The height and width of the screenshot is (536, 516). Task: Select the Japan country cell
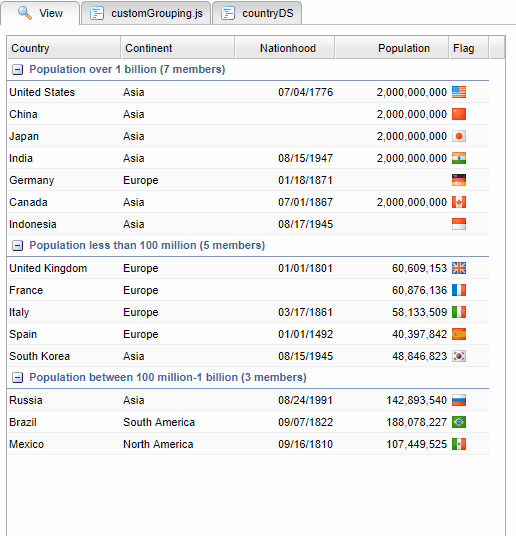64,136
